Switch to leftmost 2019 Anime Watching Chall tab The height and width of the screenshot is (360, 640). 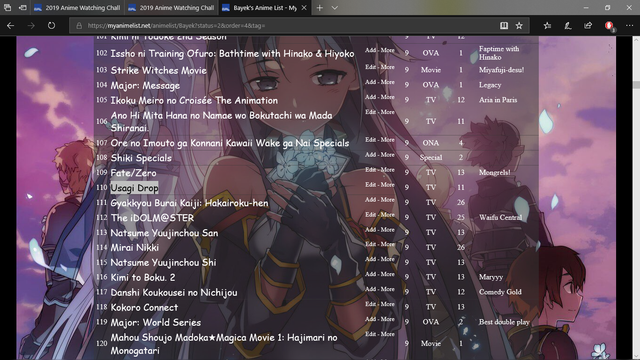(x=78, y=8)
